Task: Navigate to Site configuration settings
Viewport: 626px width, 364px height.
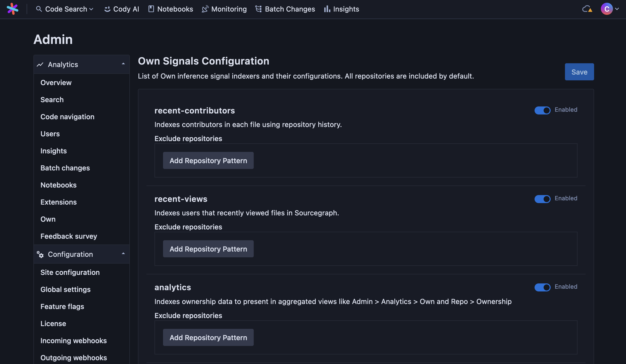Action: (70, 272)
